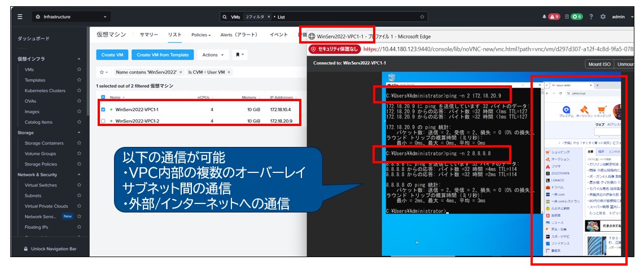644x269 pixels.
Task: Click the Create VM button
Action: click(112, 55)
